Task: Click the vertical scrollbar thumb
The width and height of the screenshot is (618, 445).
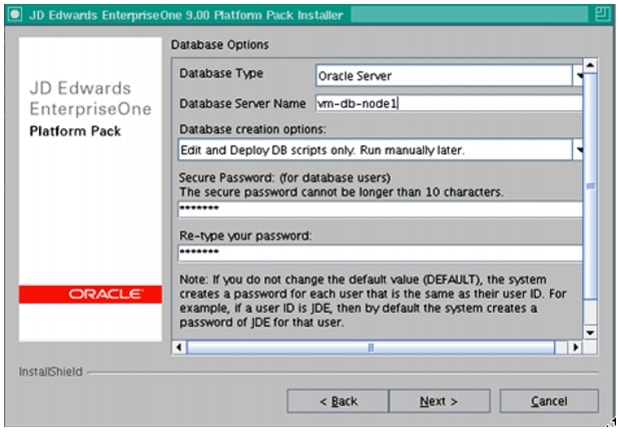Action: tap(590, 186)
